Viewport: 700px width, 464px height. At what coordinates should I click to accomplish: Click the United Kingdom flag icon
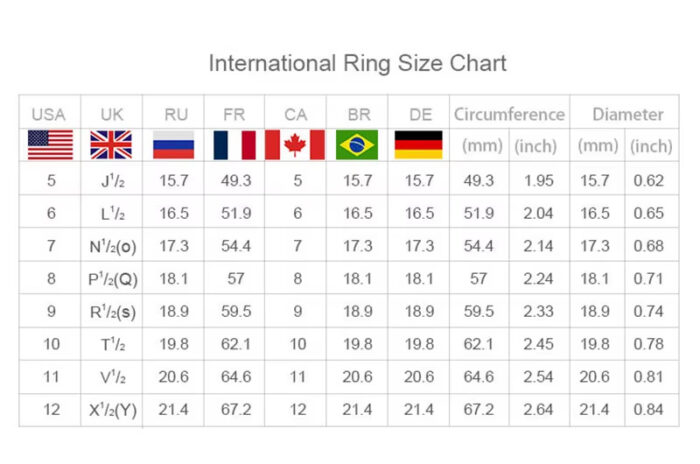[x=111, y=145]
